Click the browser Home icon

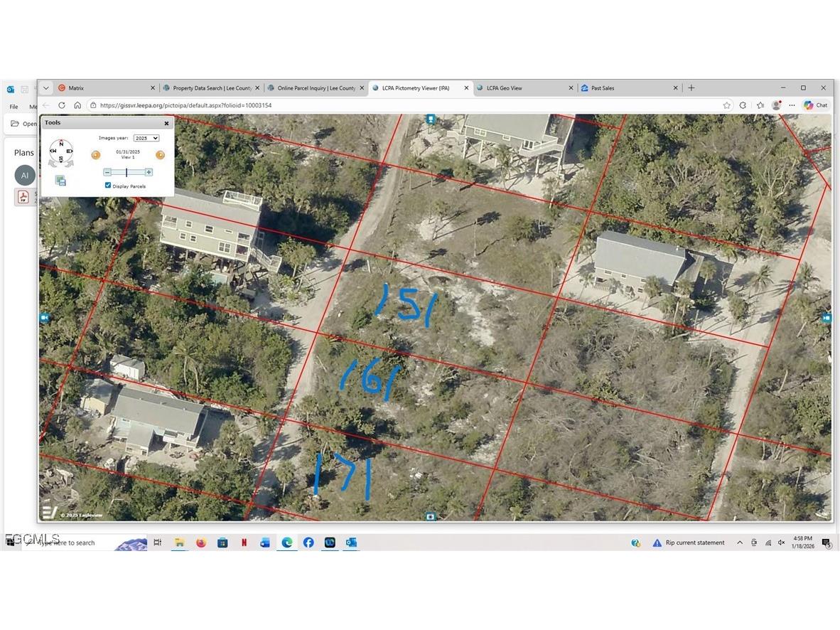(77, 105)
